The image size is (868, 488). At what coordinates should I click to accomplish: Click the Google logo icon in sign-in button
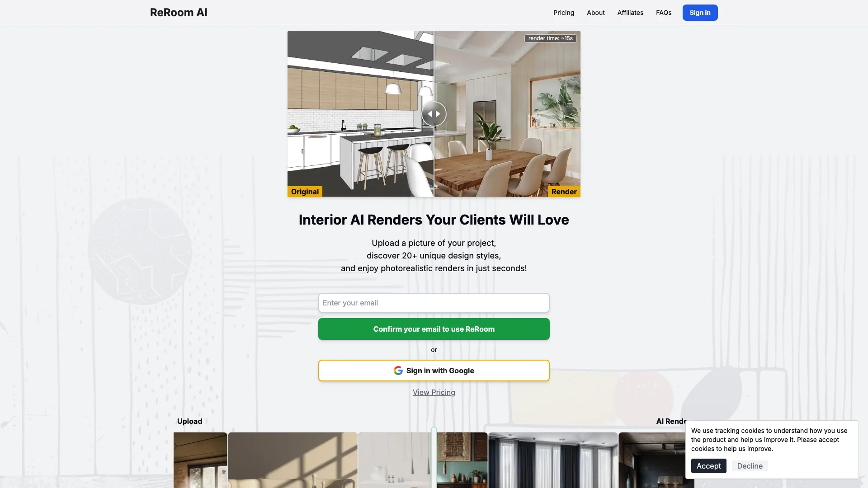pos(398,370)
